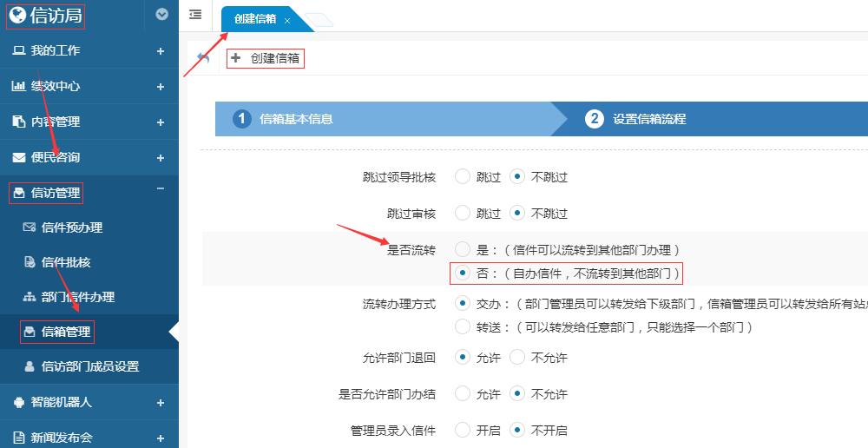This screenshot has height=448, width=868.
Task: Click the globe logo beside 信访局
Action: click(17, 14)
